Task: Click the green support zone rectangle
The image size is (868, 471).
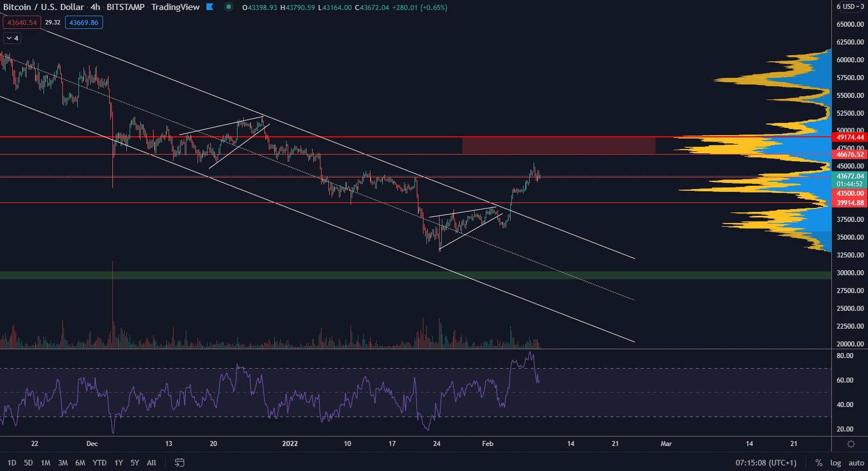Action: click(389, 275)
